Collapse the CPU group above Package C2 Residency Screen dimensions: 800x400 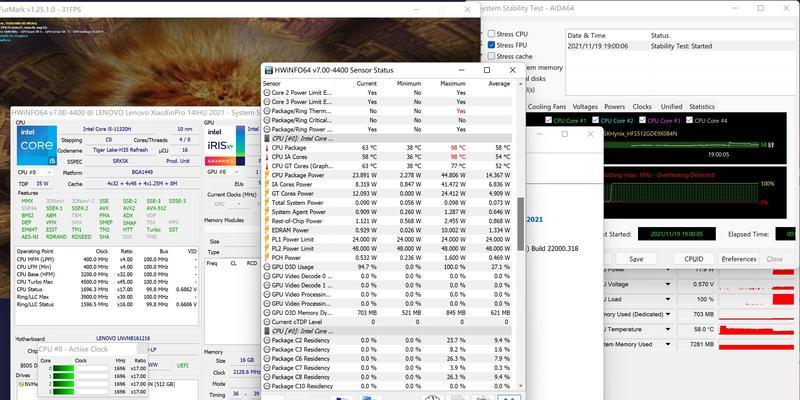pos(267,331)
